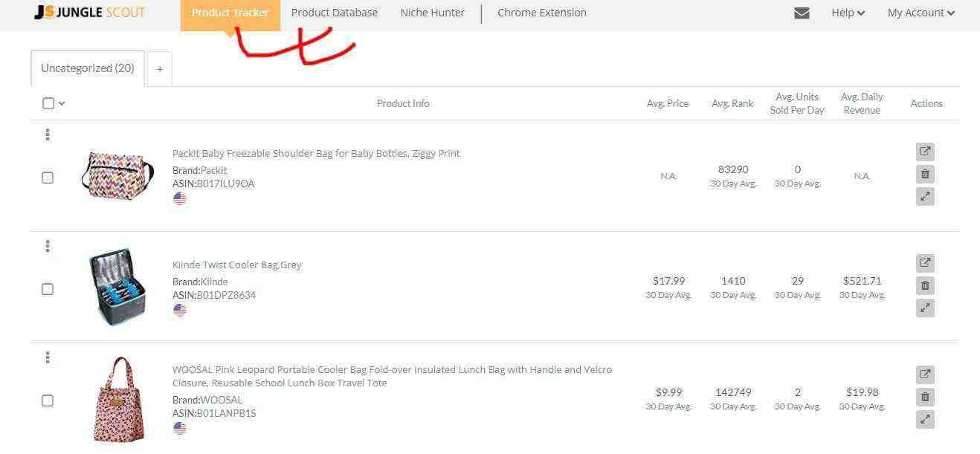980x454 pixels.
Task: Open the My Account dropdown
Action: [x=921, y=13]
